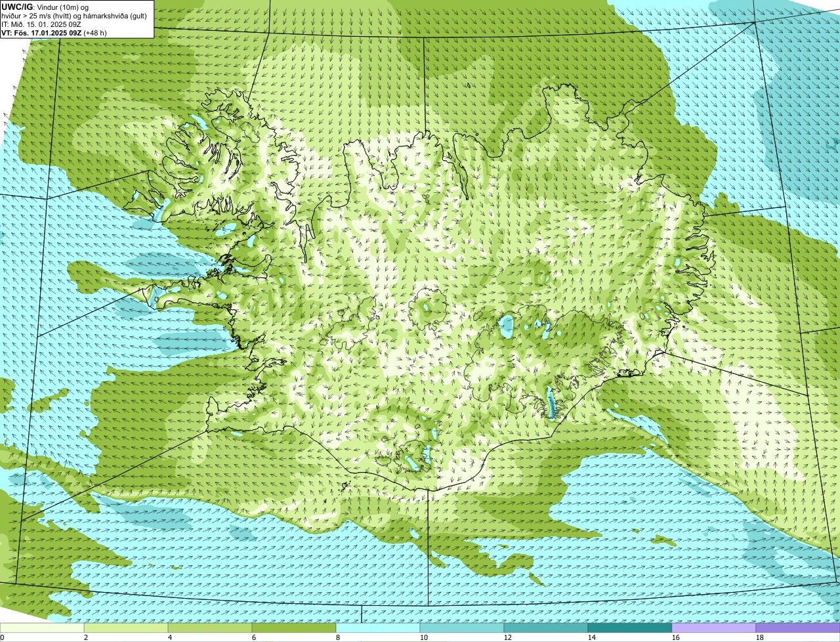Click the '2' label on the scale

pos(86,637)
